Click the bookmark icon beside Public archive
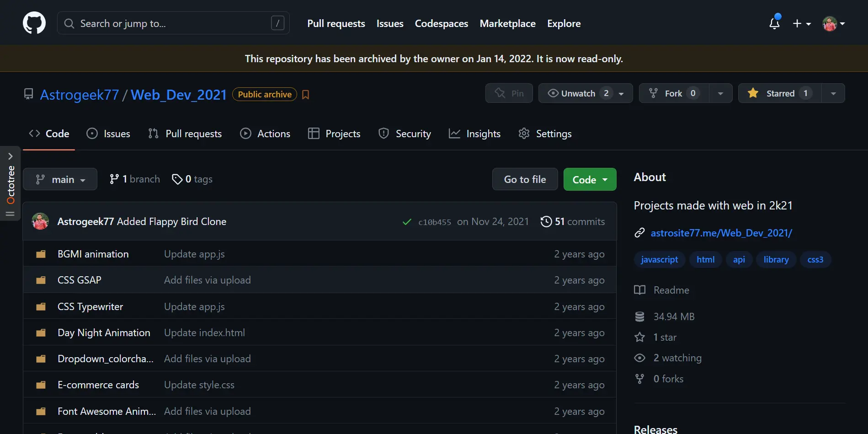868x434 pixels. coord(306,95)
